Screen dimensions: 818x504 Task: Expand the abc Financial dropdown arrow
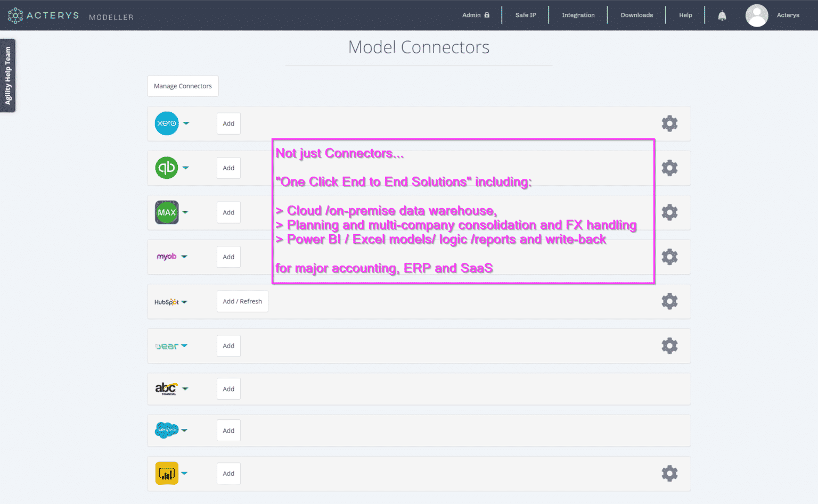185,389
